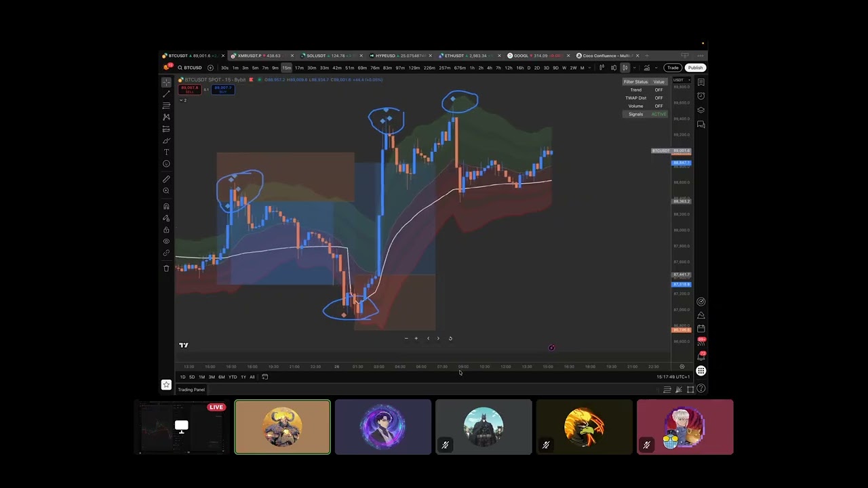Click the Trade button

point(673,68)
